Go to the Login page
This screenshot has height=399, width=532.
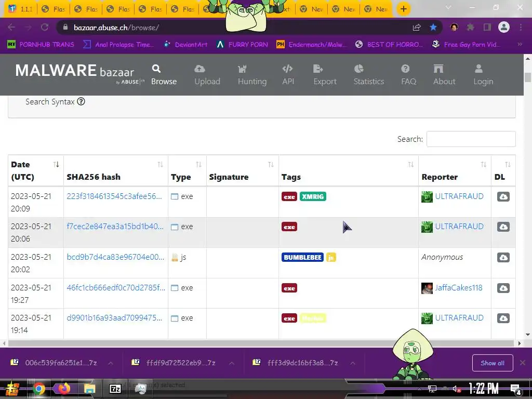click(x=483, y=75)
